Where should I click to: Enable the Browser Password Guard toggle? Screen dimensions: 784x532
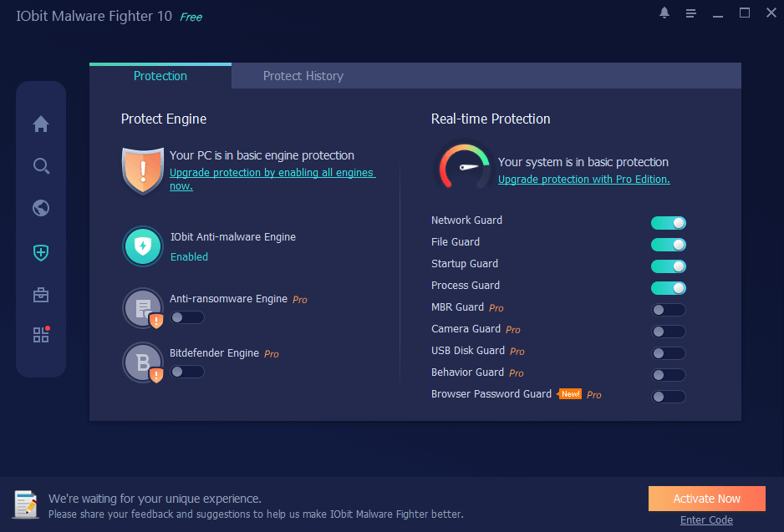[x=668, y=397]
